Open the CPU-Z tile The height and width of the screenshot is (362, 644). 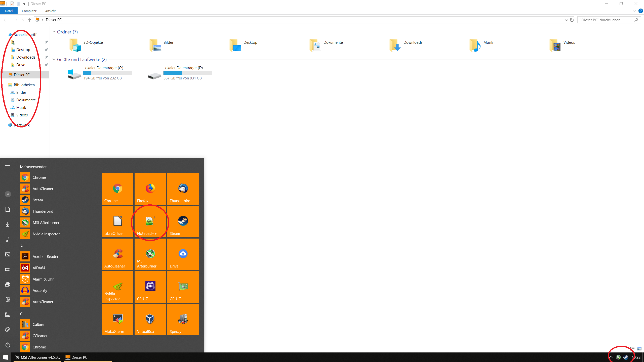(150, 287)
